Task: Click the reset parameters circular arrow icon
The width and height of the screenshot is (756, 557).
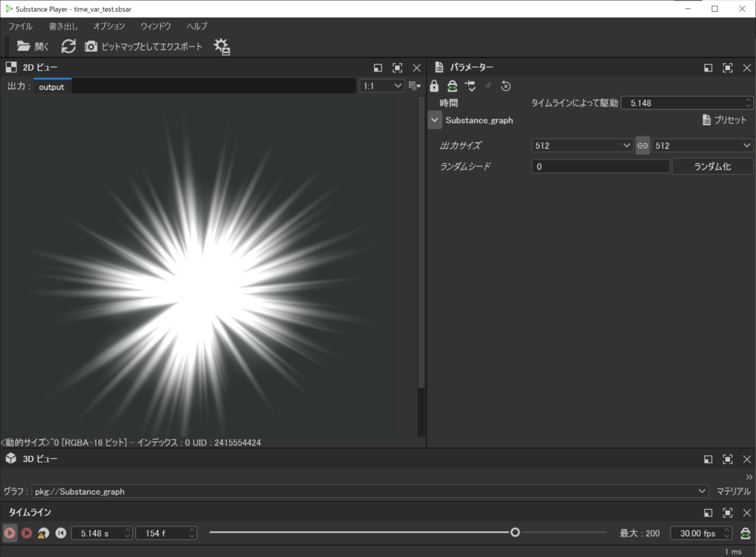Action: coord(506,86)
